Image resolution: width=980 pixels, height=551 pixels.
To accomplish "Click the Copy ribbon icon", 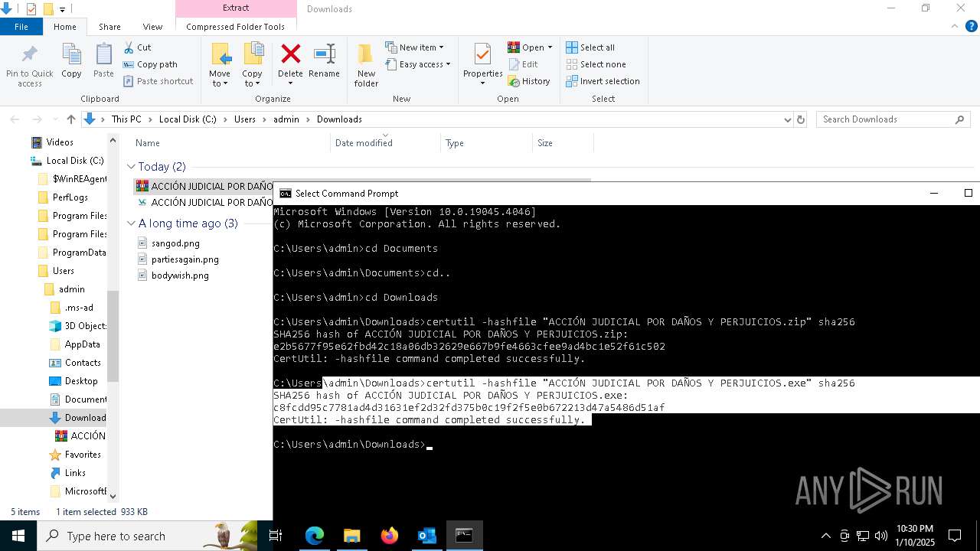I will (71, 61).
